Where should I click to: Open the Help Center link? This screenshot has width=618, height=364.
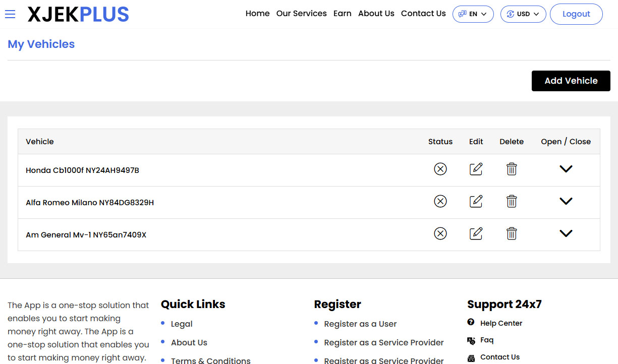[500, 323]
